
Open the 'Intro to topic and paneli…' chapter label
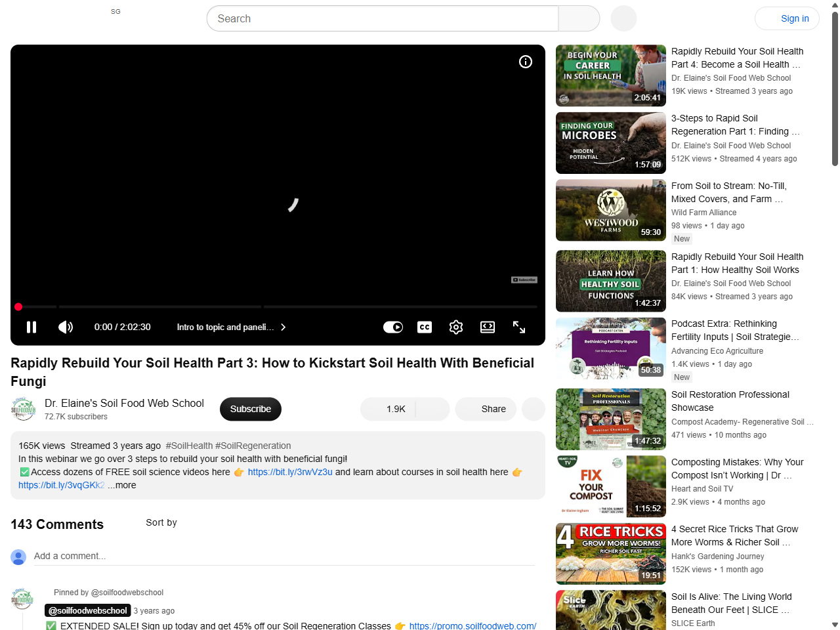(225, 327)
